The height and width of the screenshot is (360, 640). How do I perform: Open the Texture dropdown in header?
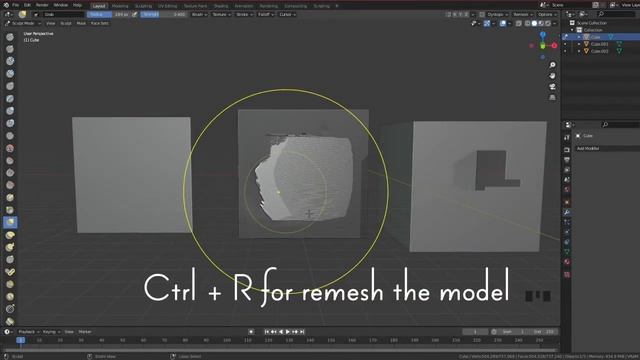click(221, 14)
